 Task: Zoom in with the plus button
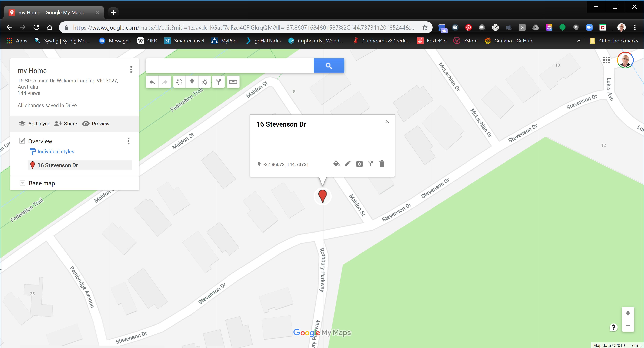628,313
